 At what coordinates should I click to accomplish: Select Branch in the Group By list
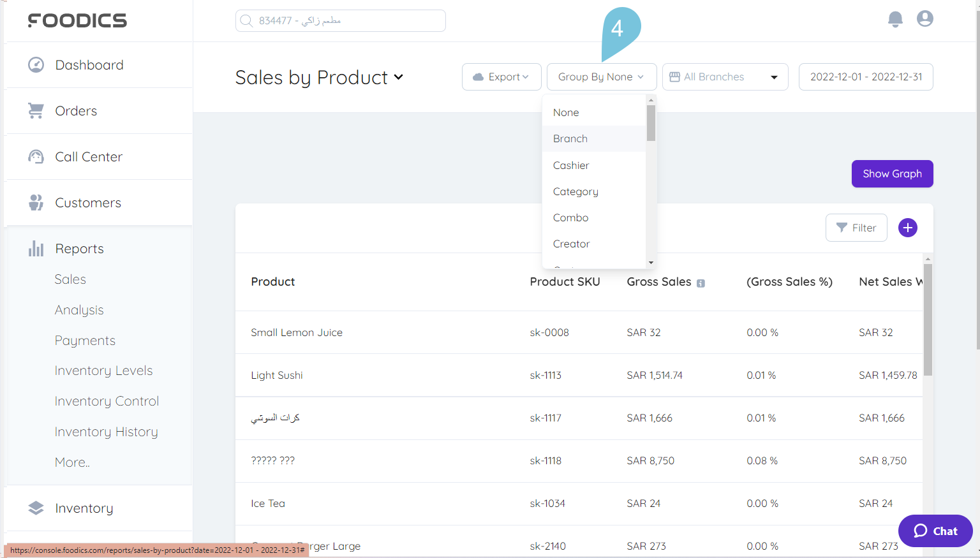click(570, 138)
